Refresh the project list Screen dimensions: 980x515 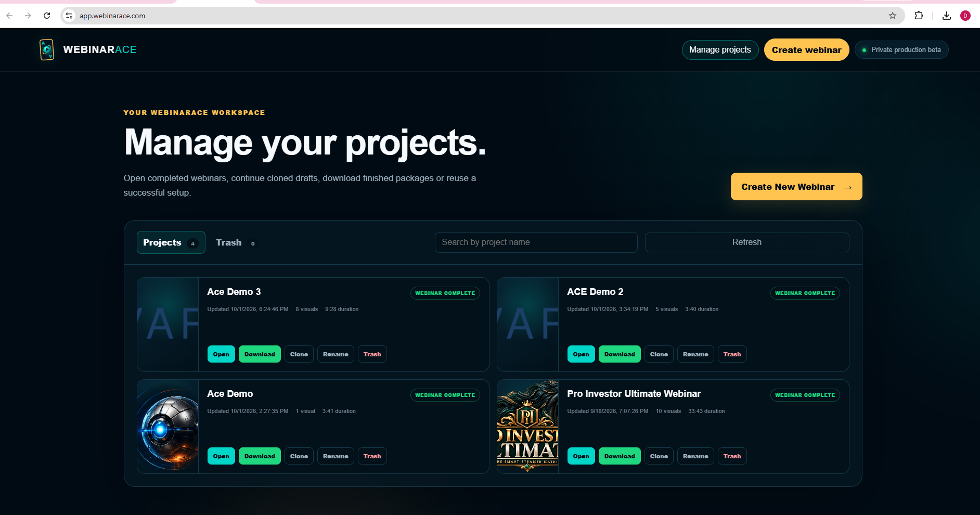point(747,242)
